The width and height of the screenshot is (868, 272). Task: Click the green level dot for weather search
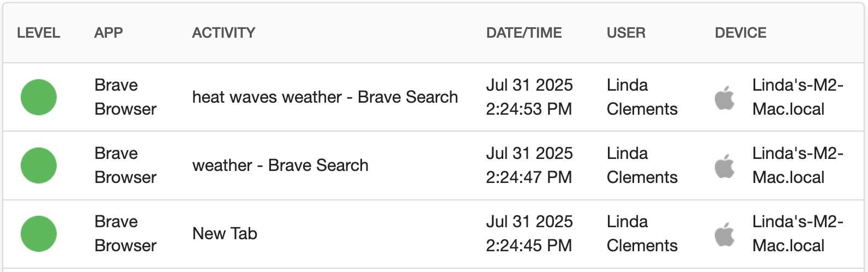point(39,165)
